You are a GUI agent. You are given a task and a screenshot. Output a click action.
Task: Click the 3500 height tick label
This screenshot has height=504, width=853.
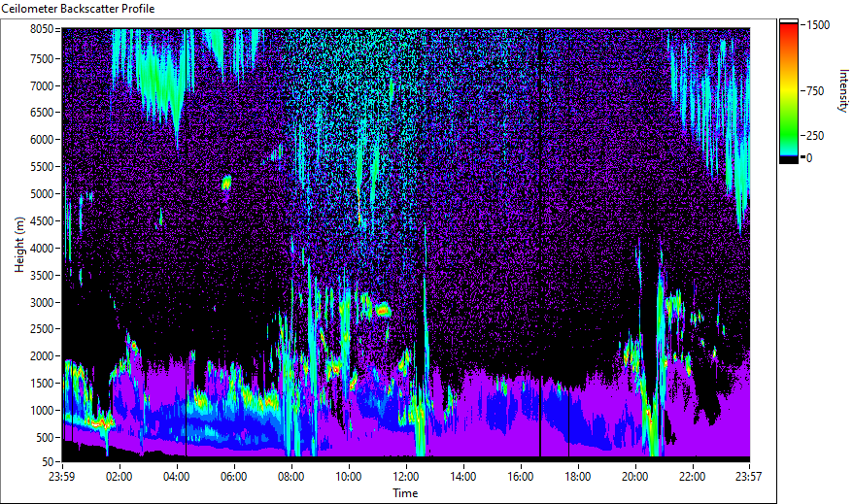point(42,276)
